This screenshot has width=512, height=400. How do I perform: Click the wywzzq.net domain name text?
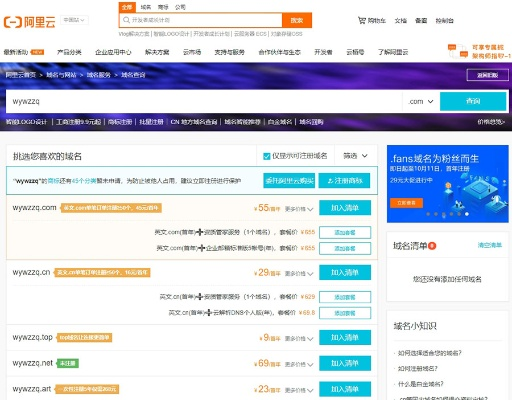pos(33,363)
